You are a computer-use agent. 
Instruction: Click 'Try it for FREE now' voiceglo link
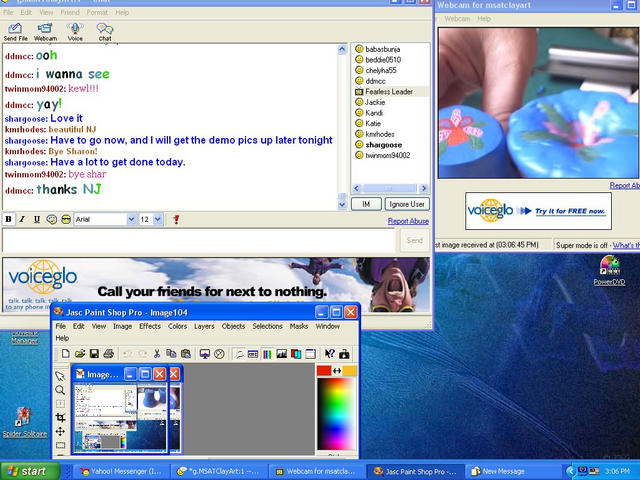(x=570, y=211)
